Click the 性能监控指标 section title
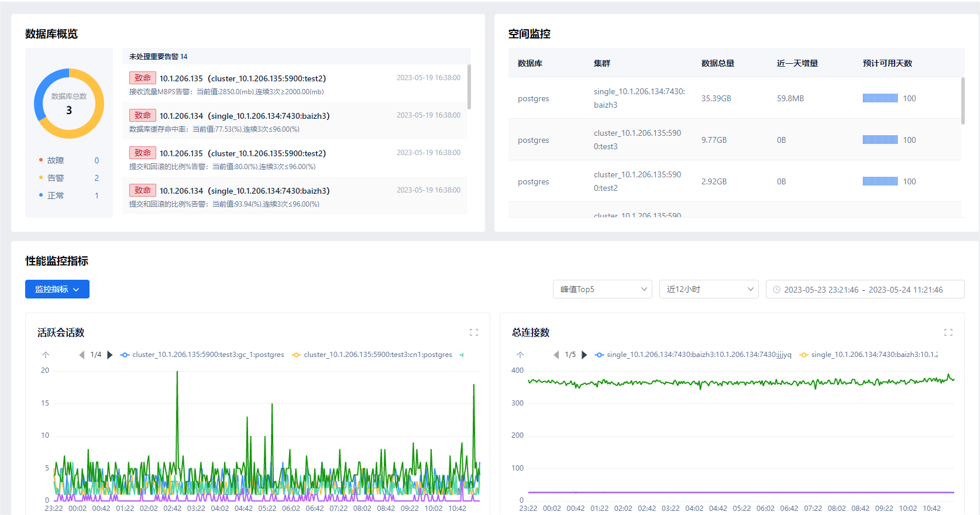 57,261
